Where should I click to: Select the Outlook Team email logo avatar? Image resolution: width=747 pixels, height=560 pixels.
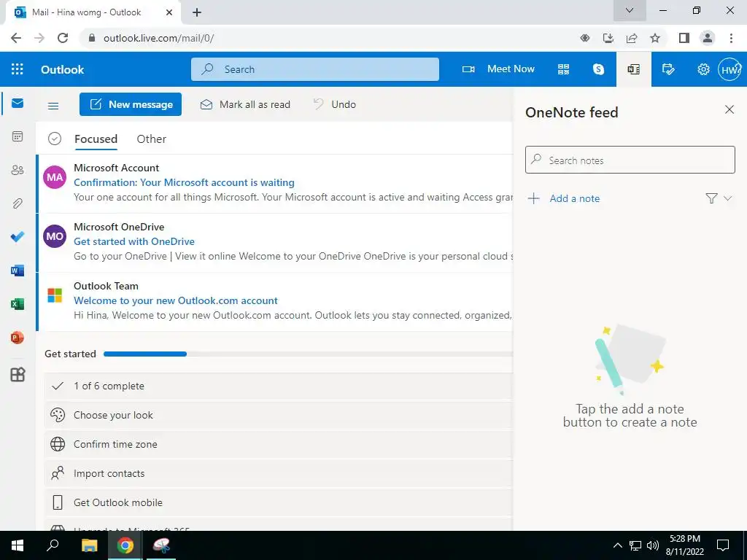(55, 295)
